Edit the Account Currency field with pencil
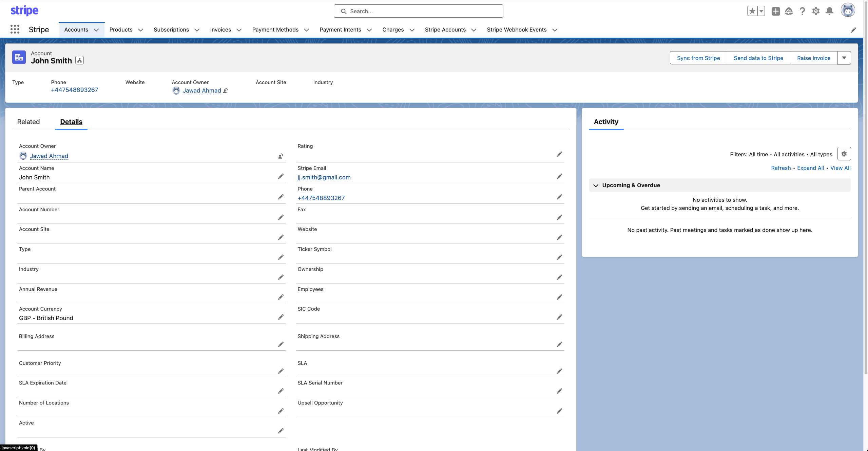Image resolution: width=868 pixels, height=451 pixels. (281, 317)
